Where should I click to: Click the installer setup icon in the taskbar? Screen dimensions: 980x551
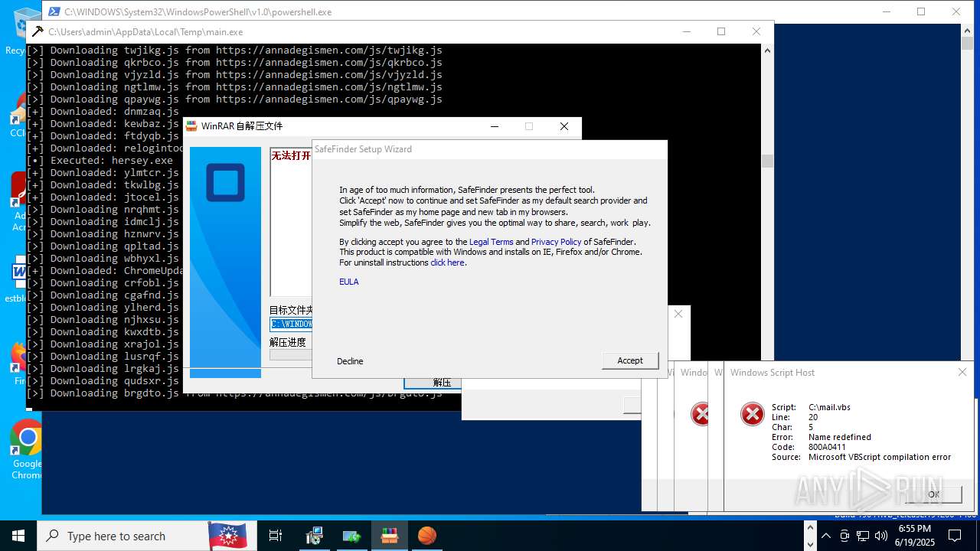[x=314, y=536]
